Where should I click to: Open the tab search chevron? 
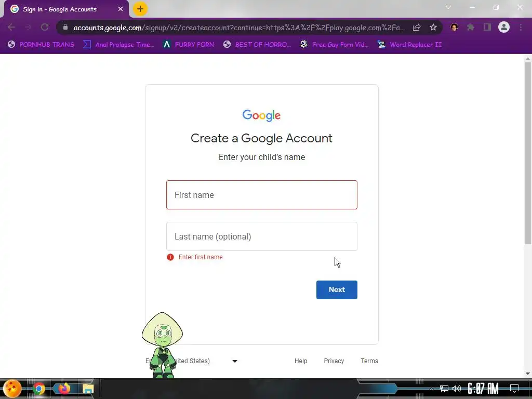pos(448,7)
